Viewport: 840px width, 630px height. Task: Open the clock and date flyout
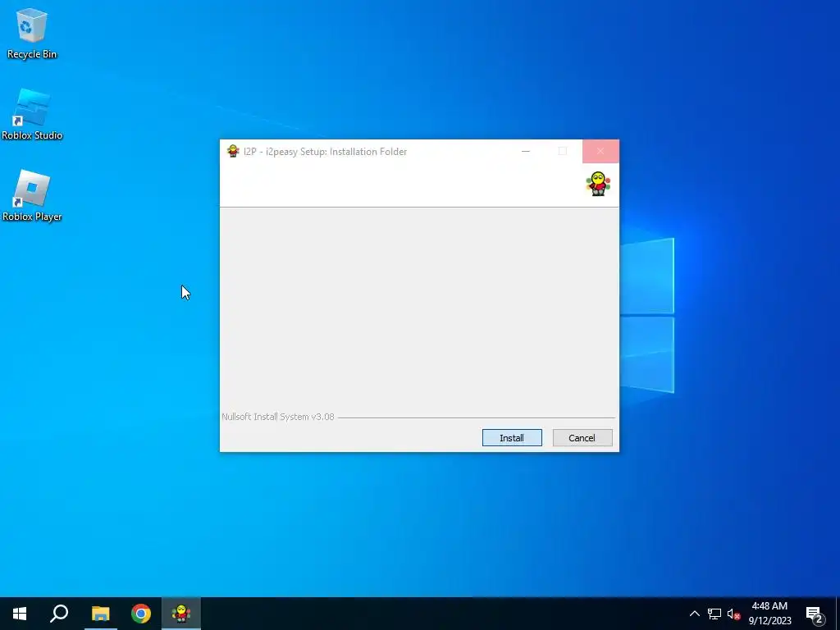pyautogui.click(x=769, y=614)
